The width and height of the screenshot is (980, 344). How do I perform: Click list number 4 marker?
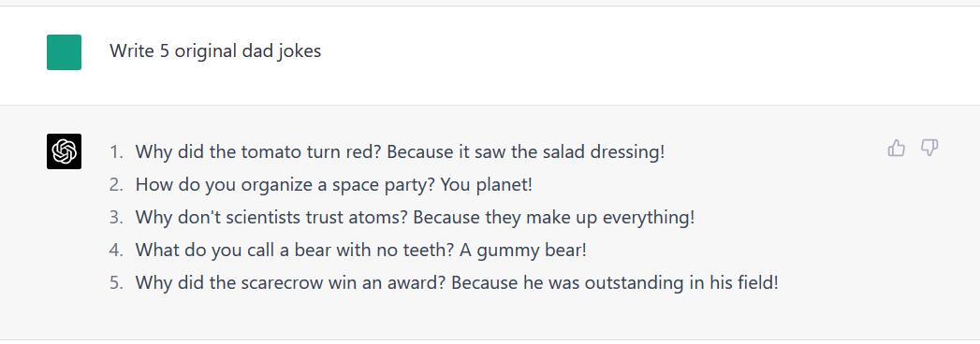pos(117,251)
